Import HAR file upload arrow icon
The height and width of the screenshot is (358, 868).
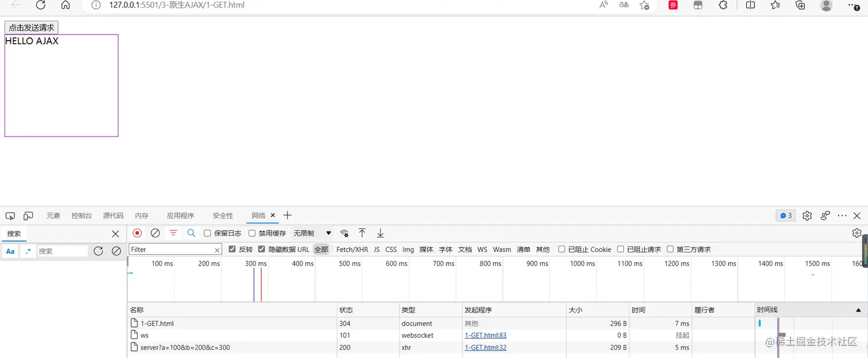tap(362, 233)
